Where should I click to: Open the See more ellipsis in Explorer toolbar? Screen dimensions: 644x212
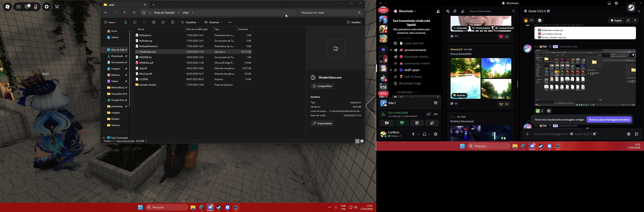[230, 22]
